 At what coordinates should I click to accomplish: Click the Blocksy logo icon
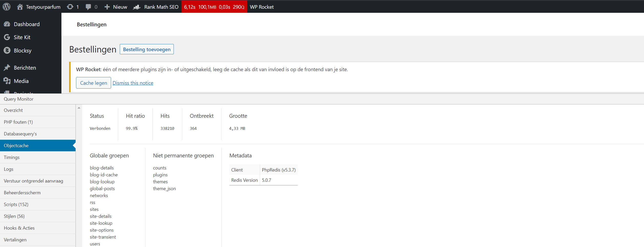pos(7,50)
